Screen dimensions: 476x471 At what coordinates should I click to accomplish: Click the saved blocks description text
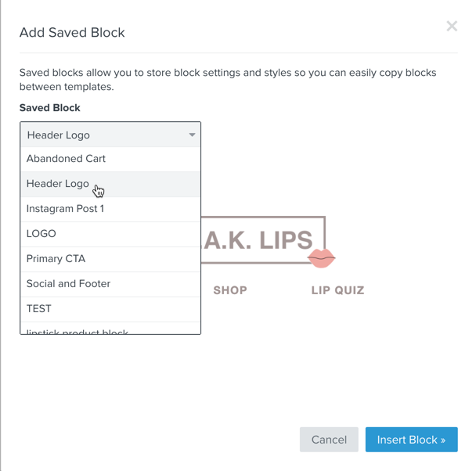point(228,80)
